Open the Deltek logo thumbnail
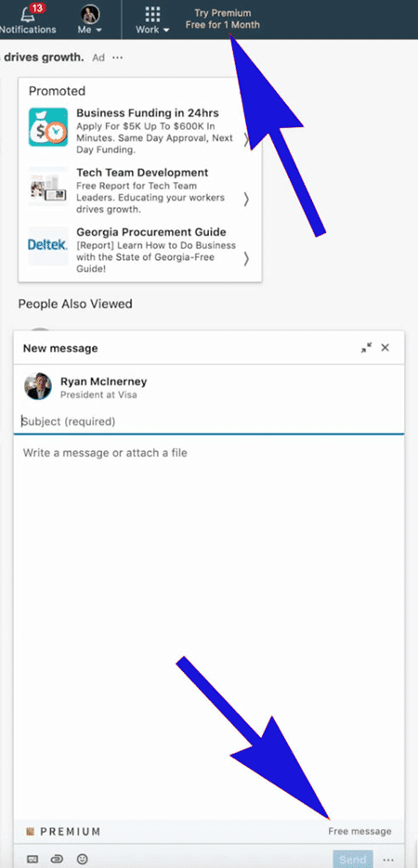Viewport: 418px width, 868px height. [48, 245]
